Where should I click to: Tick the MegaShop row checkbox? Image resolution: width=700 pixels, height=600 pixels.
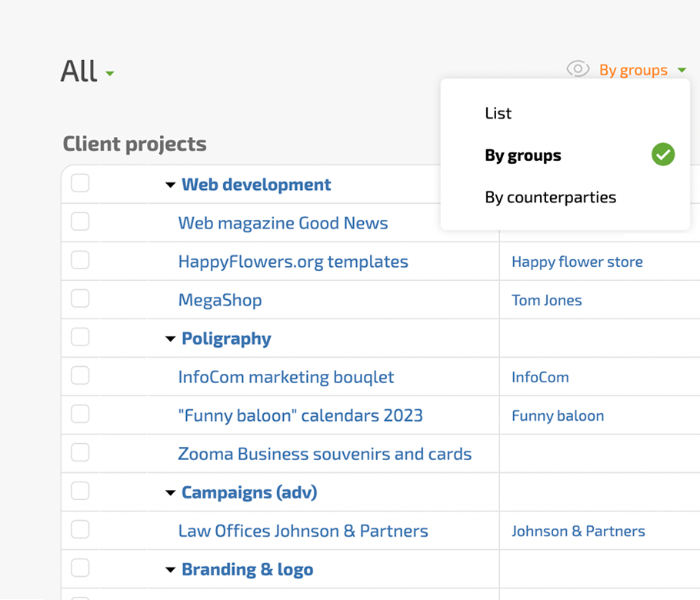point(80,299)
